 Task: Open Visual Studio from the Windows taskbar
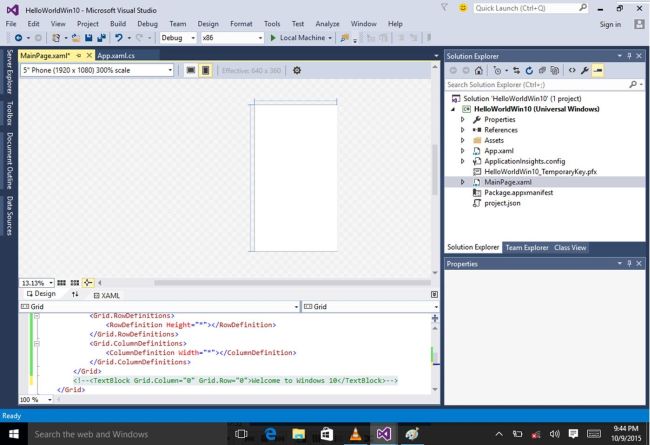[383, 434]
